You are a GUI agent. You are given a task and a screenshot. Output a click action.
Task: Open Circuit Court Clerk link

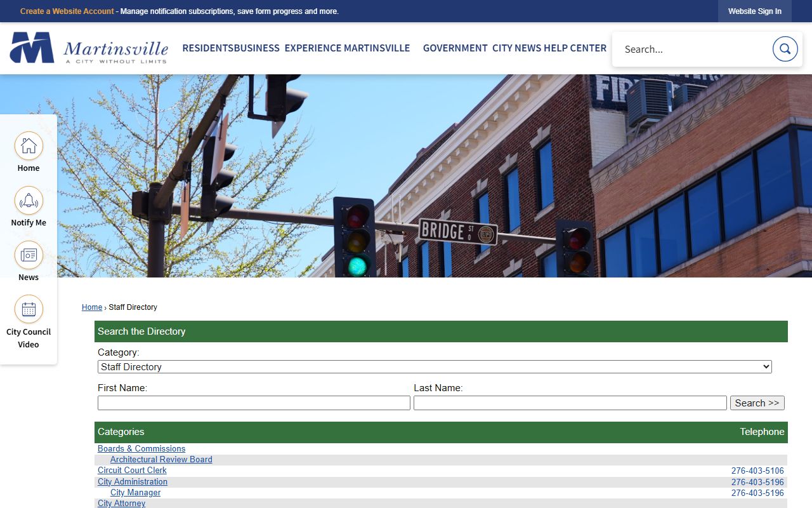pos(132,470)
